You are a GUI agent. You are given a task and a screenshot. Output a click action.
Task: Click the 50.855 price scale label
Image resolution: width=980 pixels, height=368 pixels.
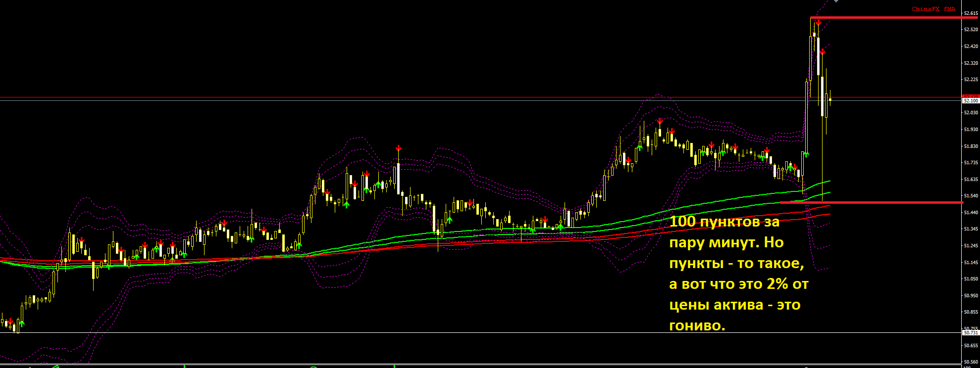tap(971, 312)
